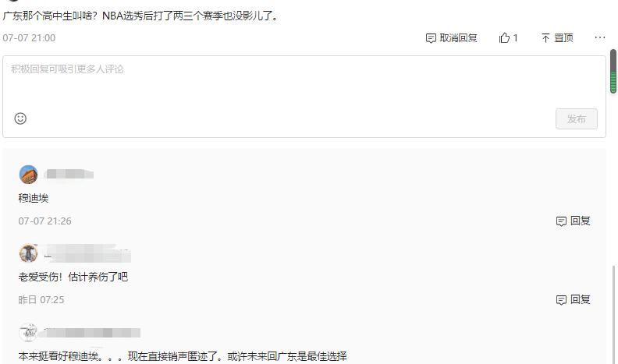Click reply bubble icon beside 07-07 21:26
This screenshot has width=618, height=364.
click(x=561, y=221)
